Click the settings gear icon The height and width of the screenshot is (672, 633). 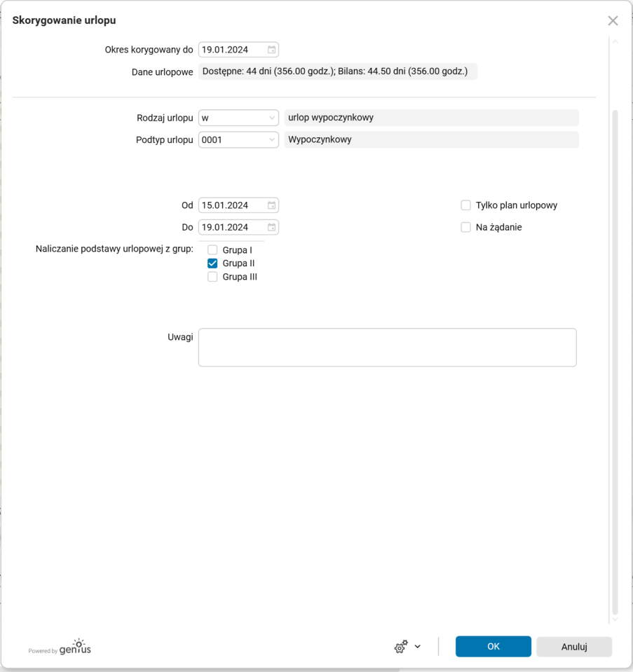click(402, 646)
